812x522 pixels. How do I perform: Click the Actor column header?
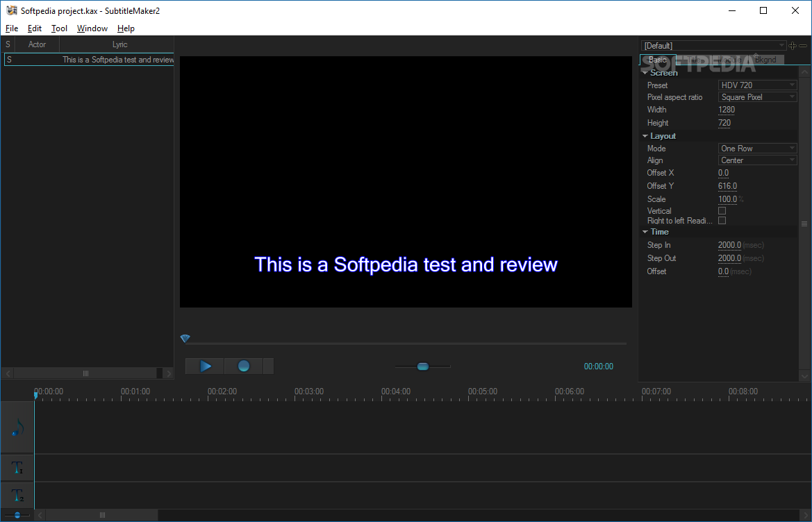pos(37,44)
